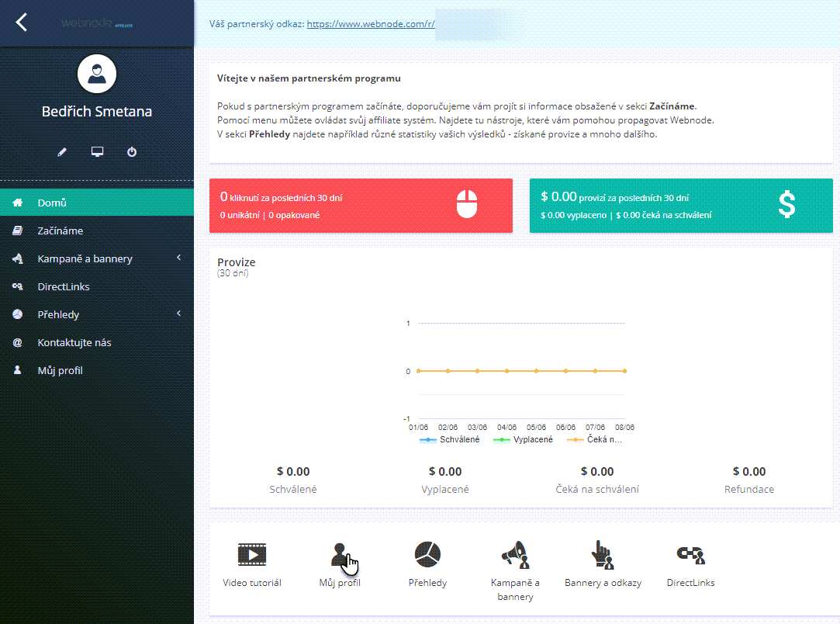The width and height of the screenshot is (840, 624).
Task: Open Kontaktujte nás in the sidebar
Action: pos(74,342)
